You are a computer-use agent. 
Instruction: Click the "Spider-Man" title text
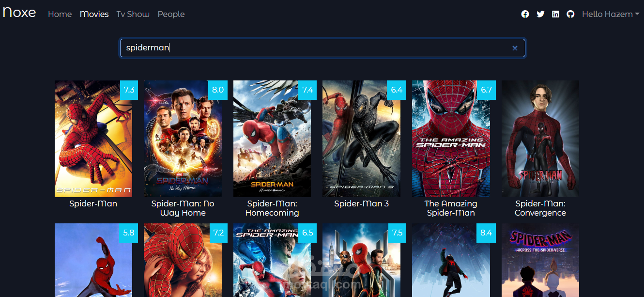point(93,203)
